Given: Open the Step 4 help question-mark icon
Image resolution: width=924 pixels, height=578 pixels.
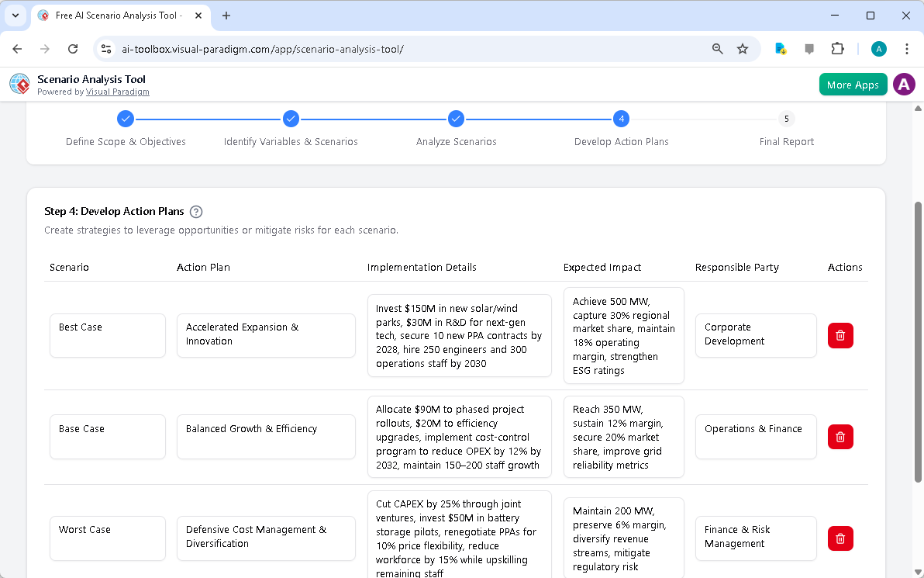Looking at the screenshot, I should 196,211.
